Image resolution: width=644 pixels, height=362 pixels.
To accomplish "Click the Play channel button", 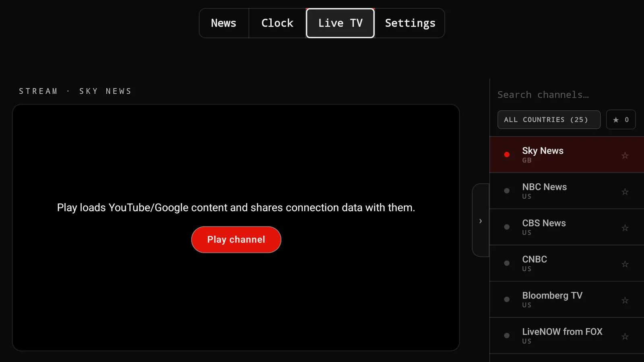I will tap(236, 239).
